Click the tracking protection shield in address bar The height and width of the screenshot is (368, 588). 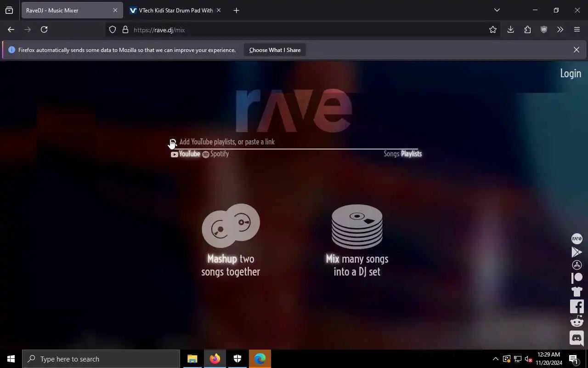coord(113,29)
